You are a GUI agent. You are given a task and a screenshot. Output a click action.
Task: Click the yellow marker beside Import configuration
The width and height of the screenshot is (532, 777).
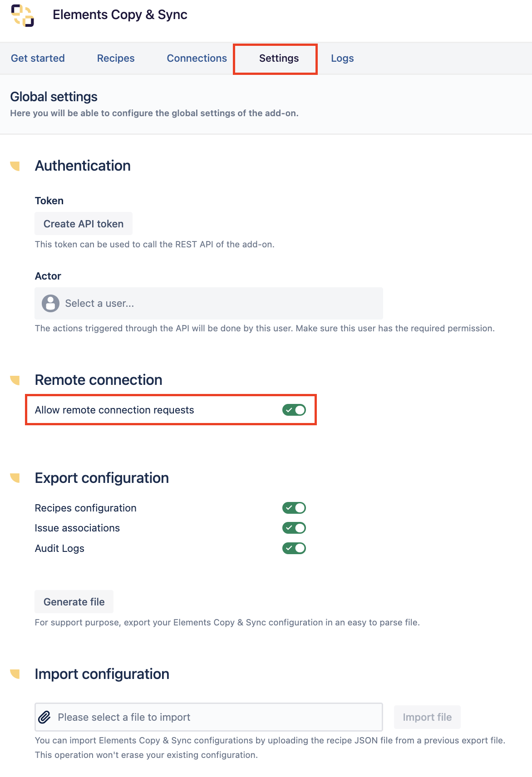tap(15, 674)
